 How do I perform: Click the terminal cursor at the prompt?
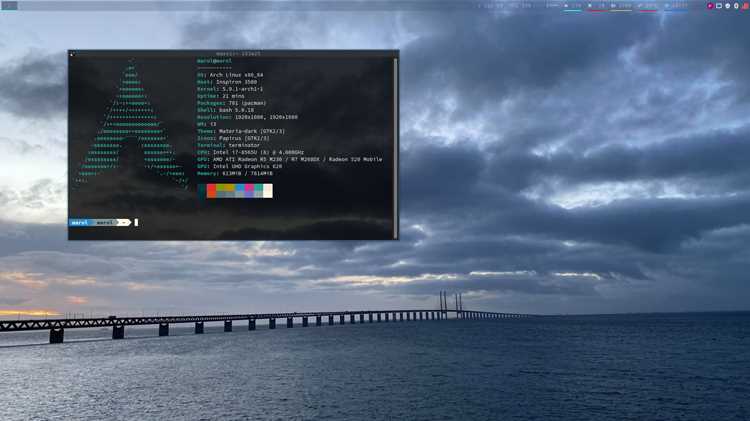click(136, 222)
